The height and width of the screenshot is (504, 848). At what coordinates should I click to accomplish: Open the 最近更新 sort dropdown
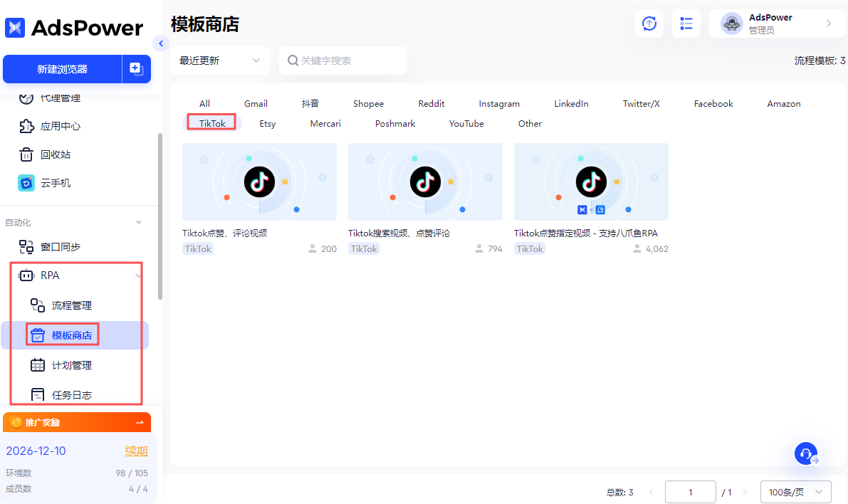(219, 61)
